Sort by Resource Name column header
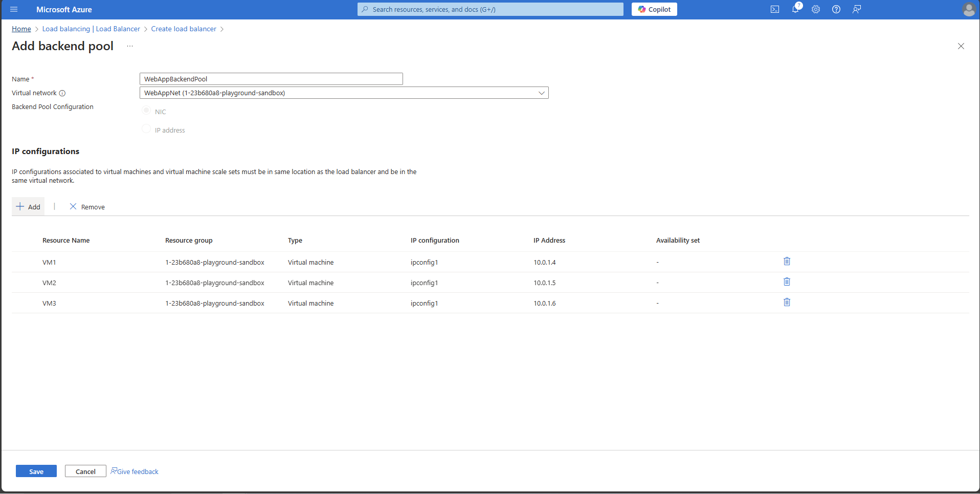 pos(66,241)
